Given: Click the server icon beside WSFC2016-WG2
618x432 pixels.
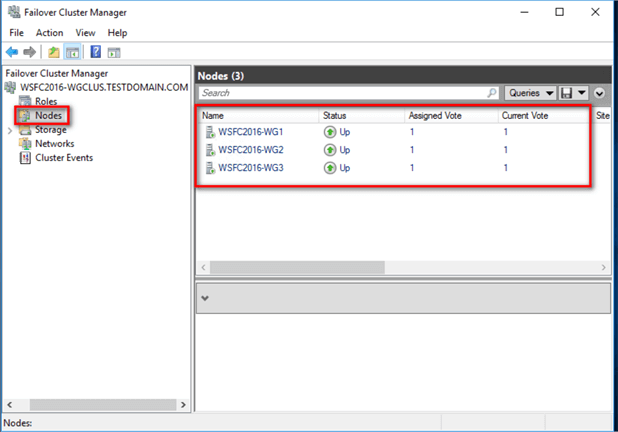Looking at the screenshot, I should (x=210, y=150).
